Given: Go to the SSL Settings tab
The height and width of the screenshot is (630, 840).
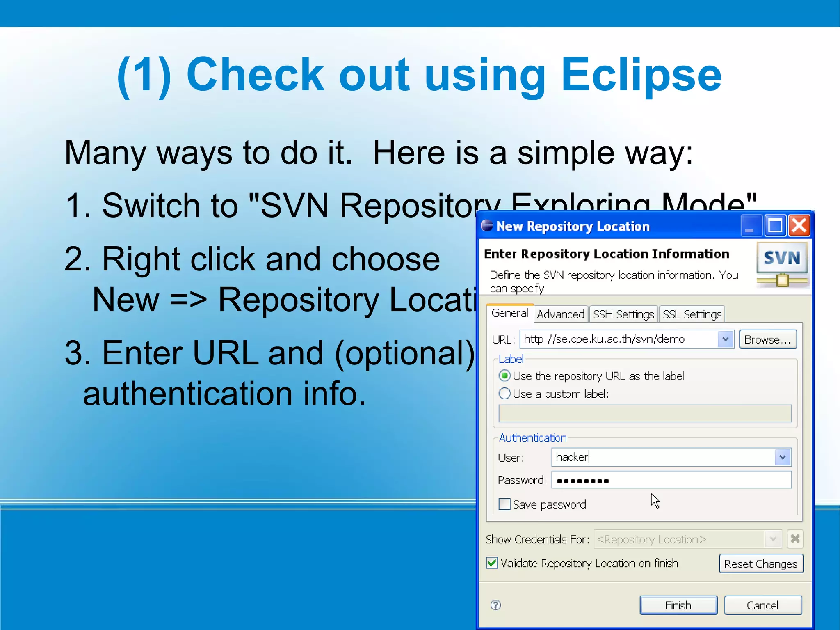Looking at the screenshot, I should [692, 314].
